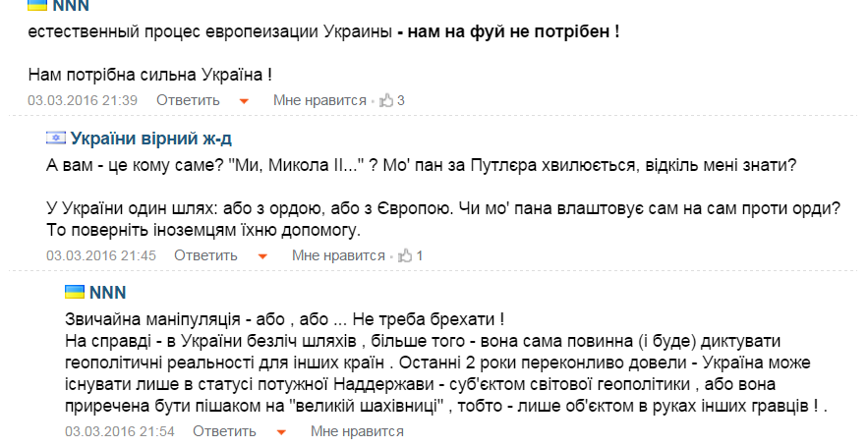Image resolution: width=868 pixels, height=447 pixels.
Task: Open the України вірний ж-д user profile
Action: click(150, 138)
